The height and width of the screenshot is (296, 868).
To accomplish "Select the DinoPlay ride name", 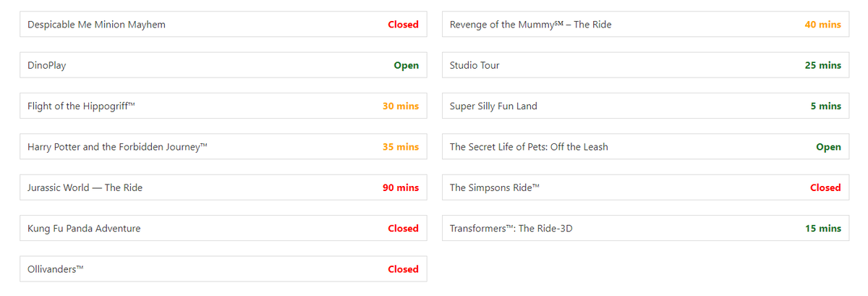I will (47, 65).
